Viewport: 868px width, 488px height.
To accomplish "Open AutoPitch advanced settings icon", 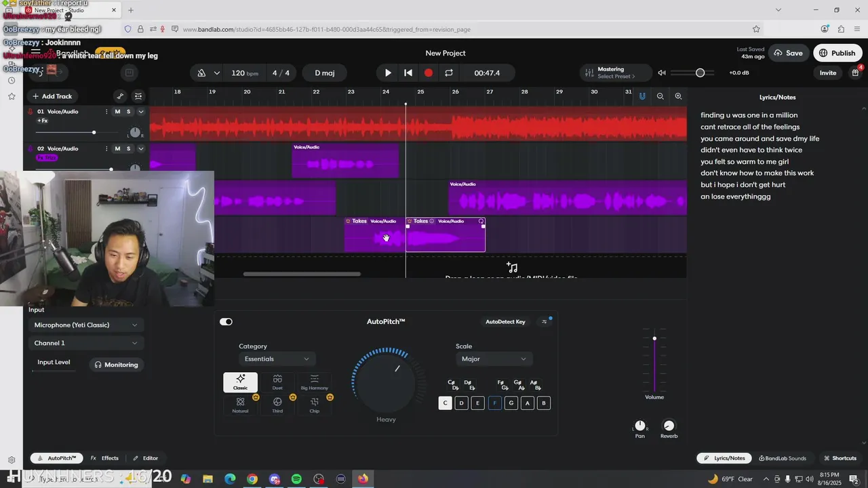I will (544, 322).
